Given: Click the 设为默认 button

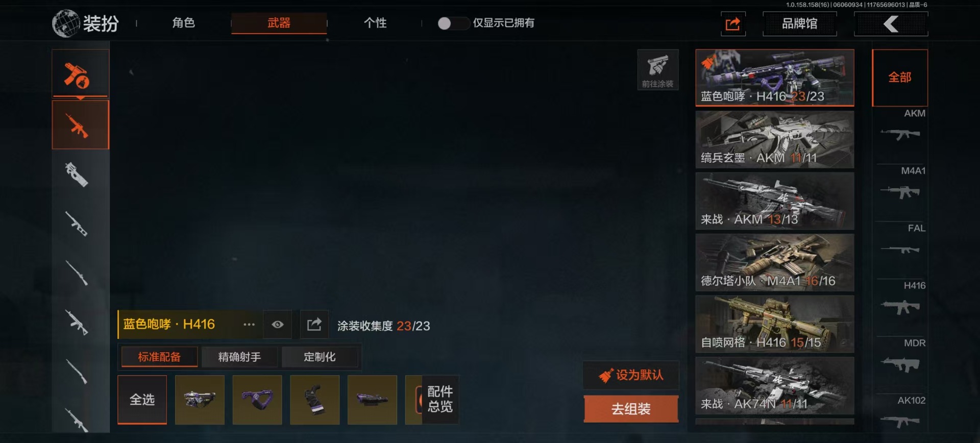Looking at the screenshot, I should coord(631,375).
